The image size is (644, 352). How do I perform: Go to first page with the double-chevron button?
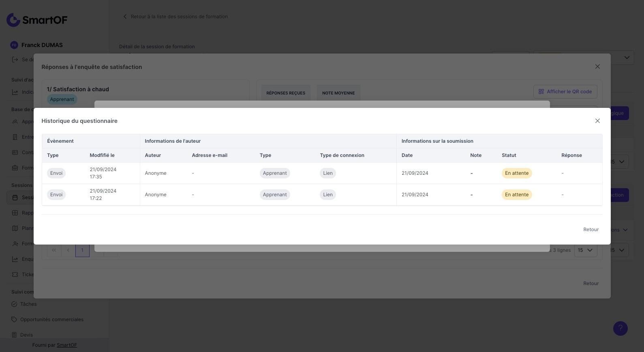click(54, 250)
